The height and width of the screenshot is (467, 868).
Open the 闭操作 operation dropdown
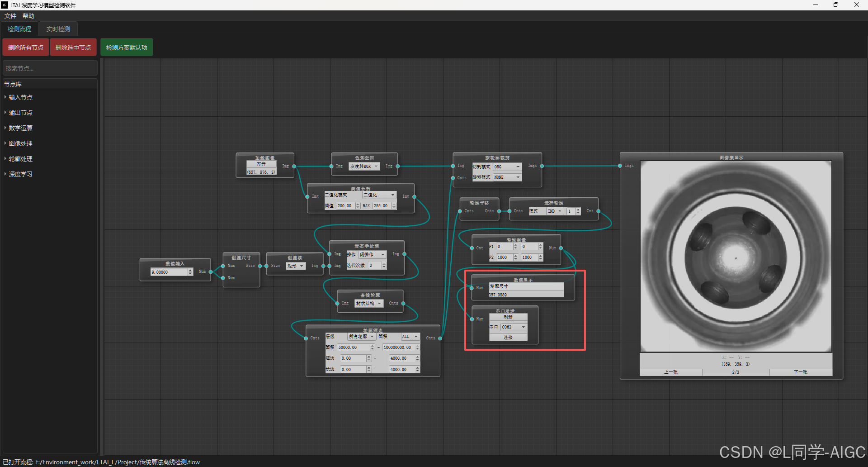click(373, 255)
